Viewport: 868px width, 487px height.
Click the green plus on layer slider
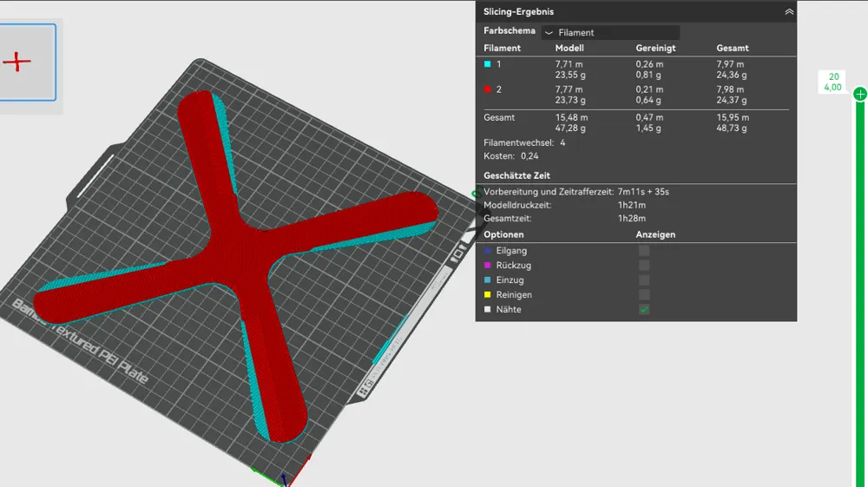click(x=859, y=94)
